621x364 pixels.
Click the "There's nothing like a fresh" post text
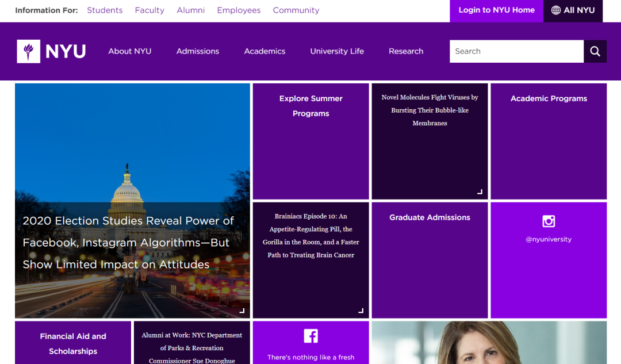(x=311, y=357)
